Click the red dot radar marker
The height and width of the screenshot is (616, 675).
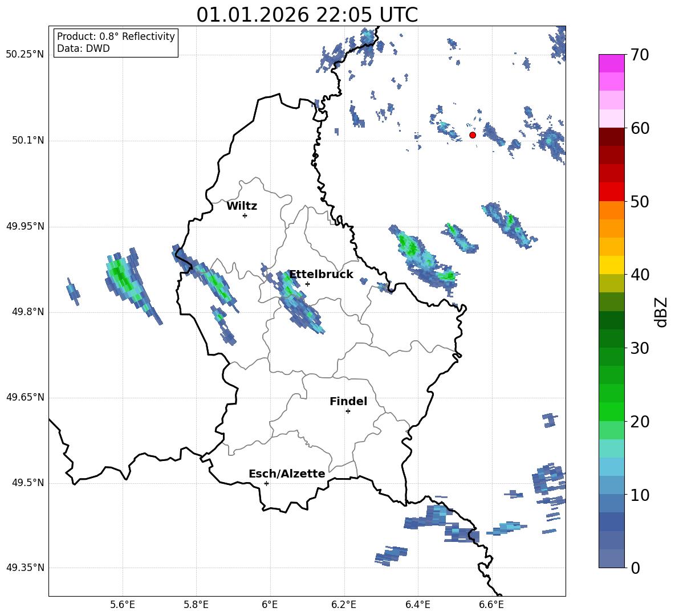[473, 135]
